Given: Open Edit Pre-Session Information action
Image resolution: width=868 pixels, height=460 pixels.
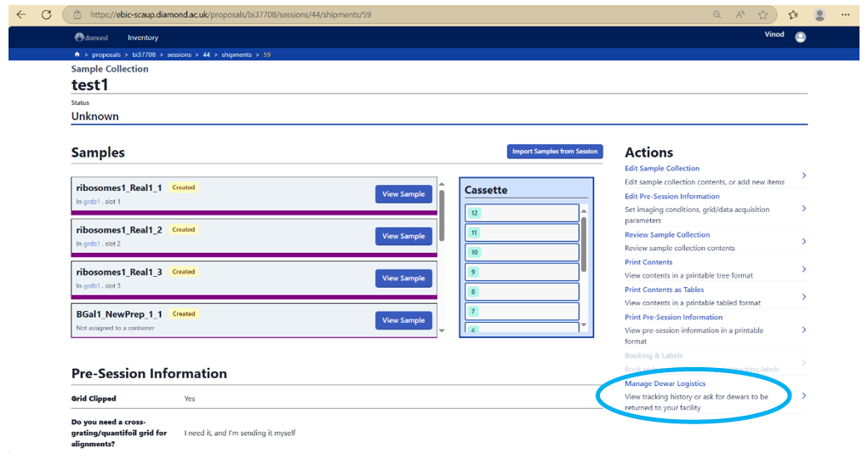Looking at the screenshot, I should [x=672, y=196].
